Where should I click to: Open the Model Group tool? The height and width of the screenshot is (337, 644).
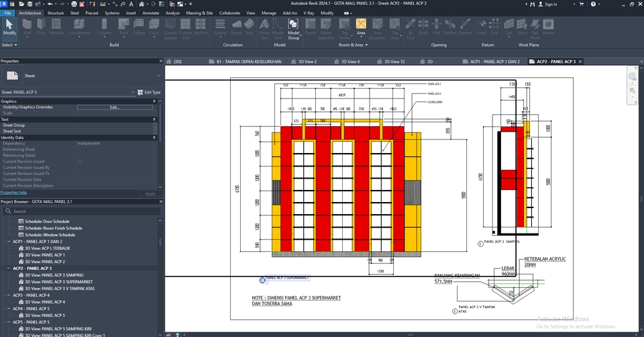coord(293,29)
